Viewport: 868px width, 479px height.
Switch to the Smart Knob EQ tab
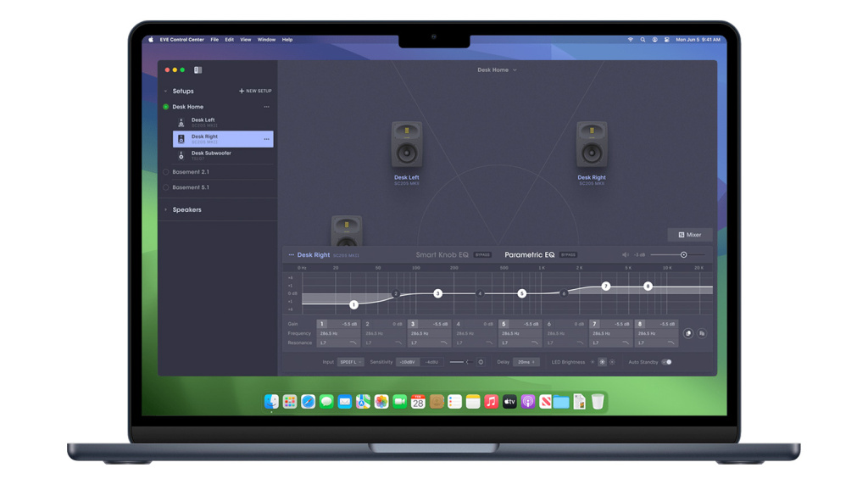(442, 254)
